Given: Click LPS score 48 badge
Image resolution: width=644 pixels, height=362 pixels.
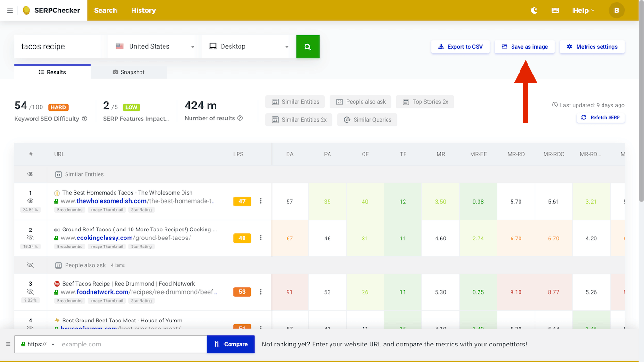Looking at the screenshot, I should click(242, 238).
